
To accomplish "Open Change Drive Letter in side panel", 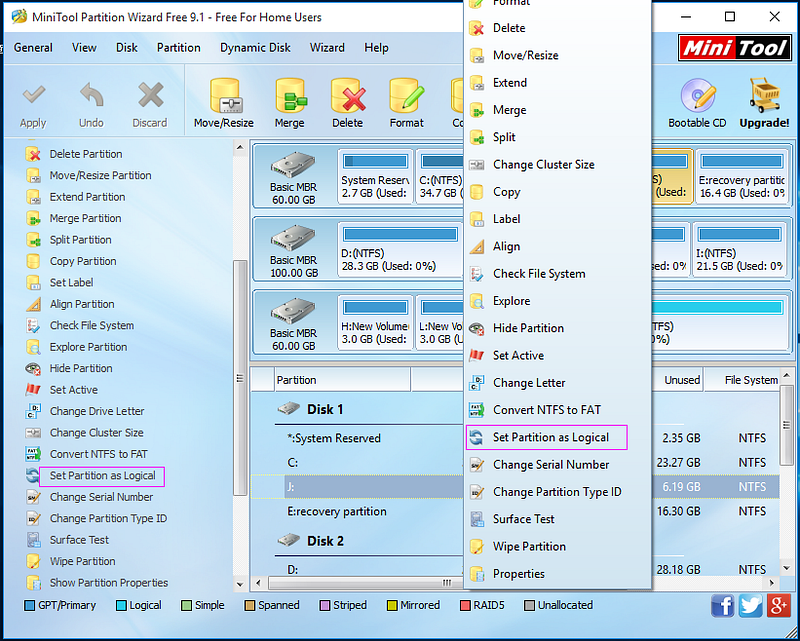I will pos(97,411).
